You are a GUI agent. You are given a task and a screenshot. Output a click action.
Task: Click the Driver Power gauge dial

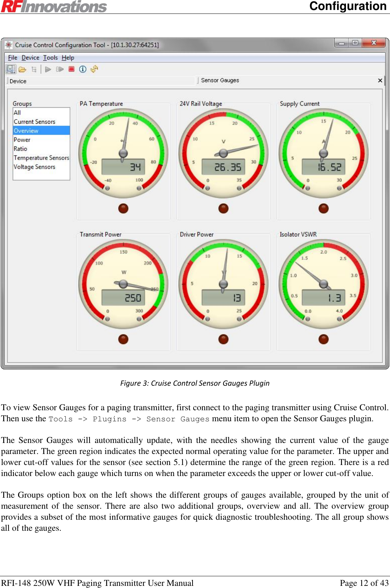pyautogui.click(x=223, y=284)
